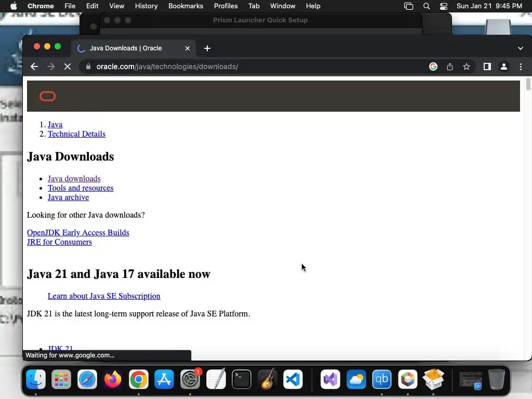This screenshot has height=399, width=532.
Task: Click the Stage Manager icon in menu bar
Action: point(408,6)
